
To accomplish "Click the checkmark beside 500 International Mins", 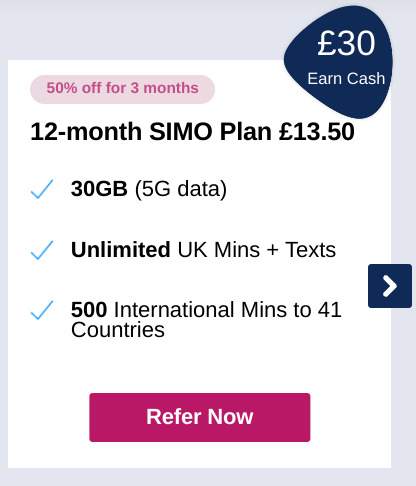I will (42, 310).
